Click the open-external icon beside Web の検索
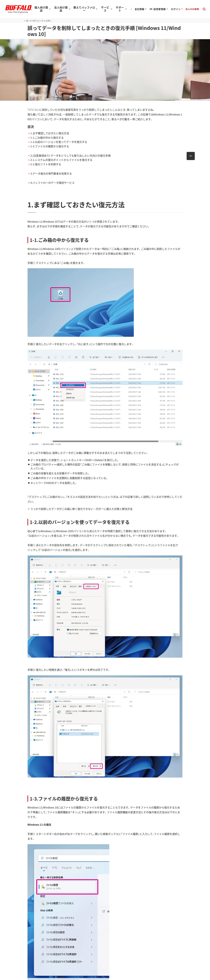The width and height of the screenshot is (210, 980). pos(104,911)
